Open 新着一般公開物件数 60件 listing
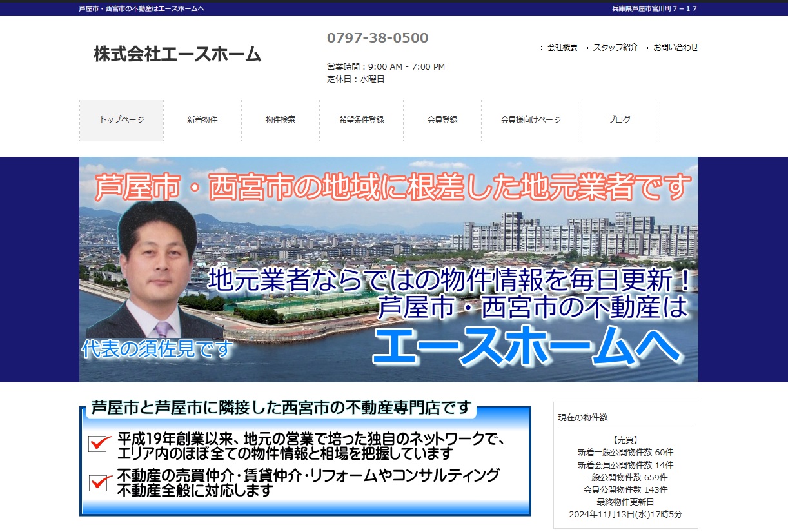Viewport: 788px width, 532px height. pyautogui.click(x=625, y=453)
